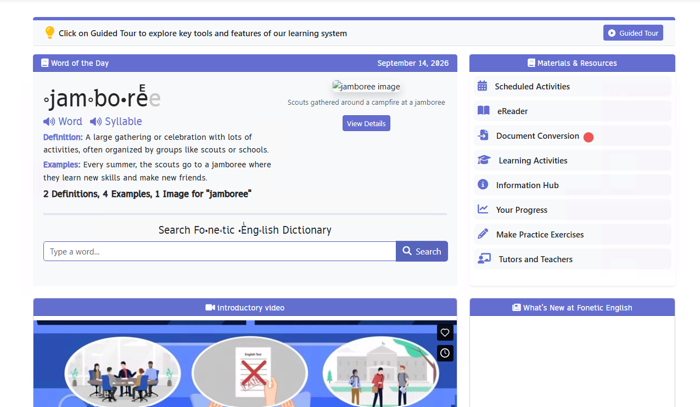
Task: Open Learning Activities menu item
Action: click(x=572, y=161)
